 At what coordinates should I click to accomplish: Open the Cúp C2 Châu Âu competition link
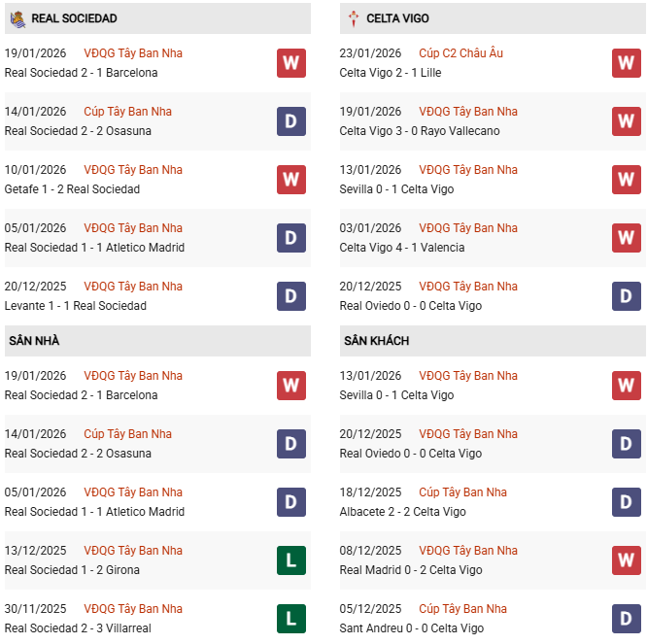point(460,53)
